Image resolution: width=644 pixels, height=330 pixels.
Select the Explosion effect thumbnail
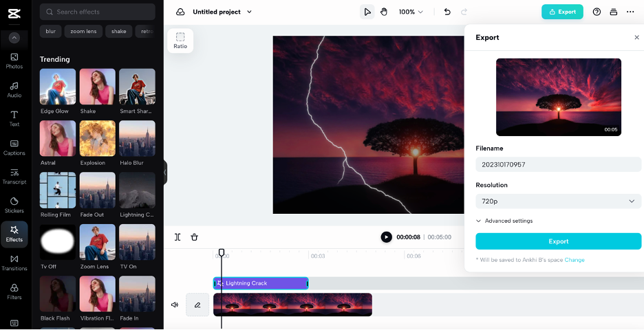[x=97, y=138]
